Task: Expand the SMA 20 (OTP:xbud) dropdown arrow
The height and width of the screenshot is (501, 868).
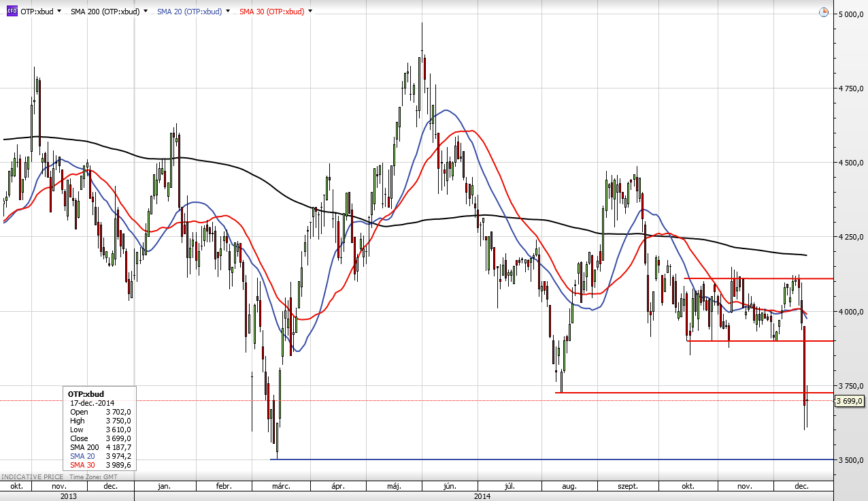Action: click(x=227, y=12)
